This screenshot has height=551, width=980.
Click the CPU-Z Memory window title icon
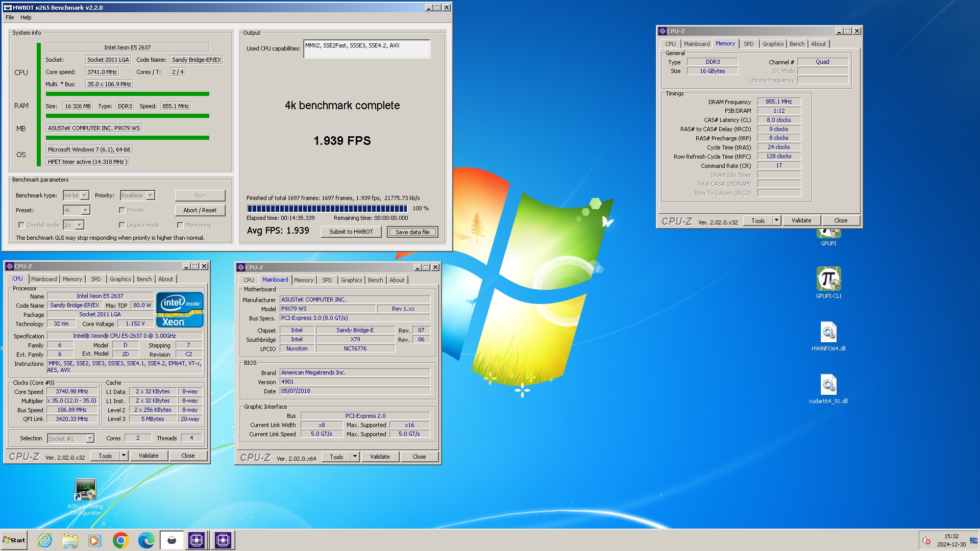[x=663, y=31]
